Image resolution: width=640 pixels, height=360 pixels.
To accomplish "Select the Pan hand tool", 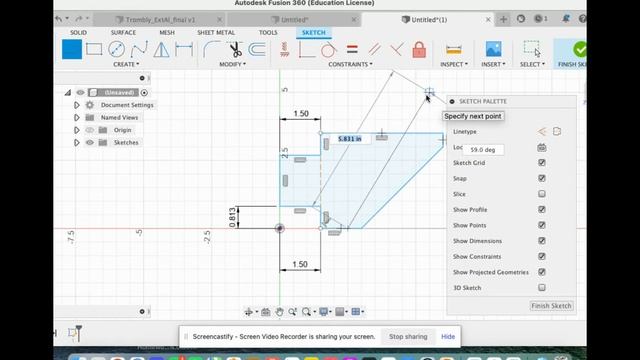I will (x=279, y=312).
